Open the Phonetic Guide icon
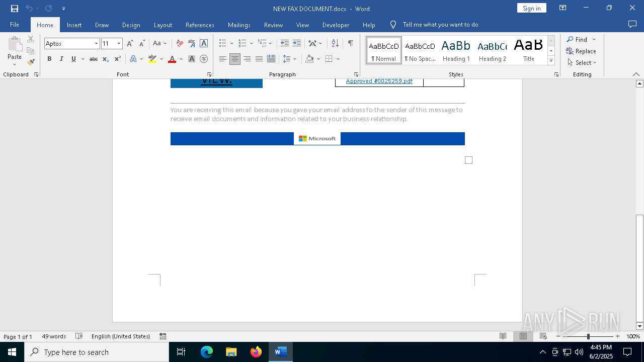The image size is (644, 362). 192,44
